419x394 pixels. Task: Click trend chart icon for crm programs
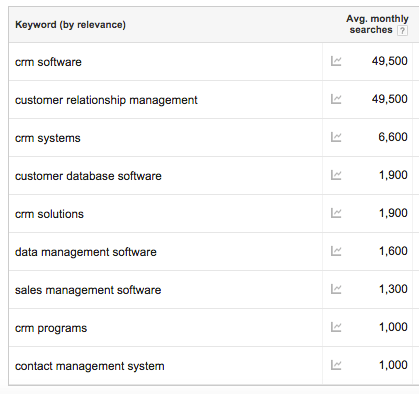pyautogui.click(x=336, y=327)
